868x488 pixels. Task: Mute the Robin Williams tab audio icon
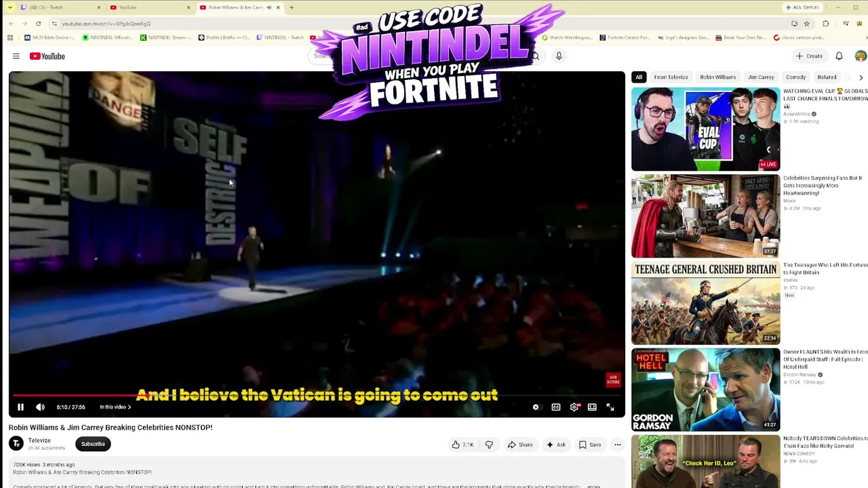pos(269,7)
